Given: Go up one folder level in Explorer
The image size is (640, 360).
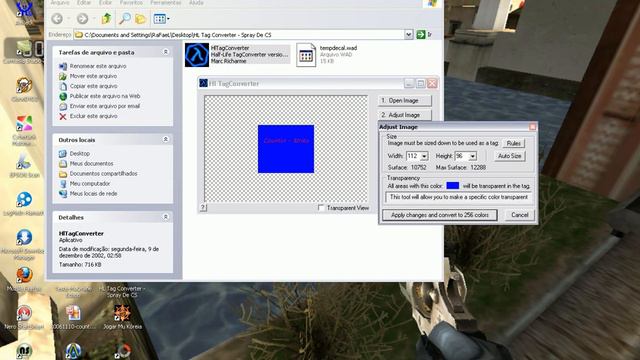Looking at the screenshot, I should click(x=107, y=18).
